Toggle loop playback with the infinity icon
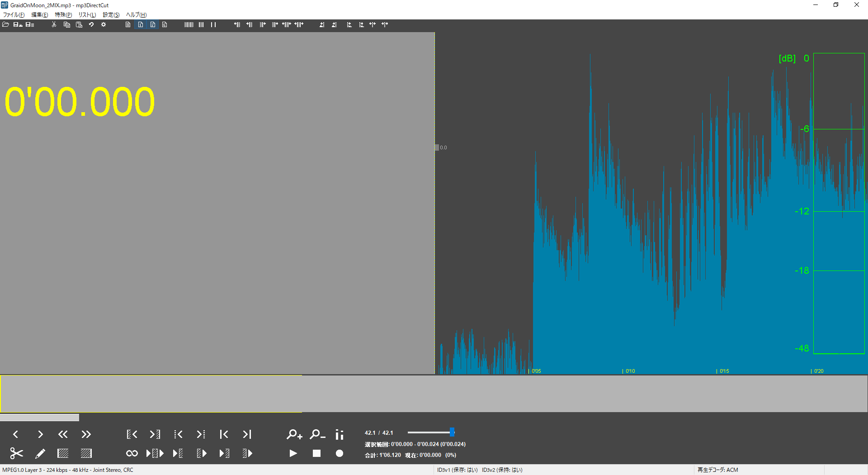 (132, 453)
